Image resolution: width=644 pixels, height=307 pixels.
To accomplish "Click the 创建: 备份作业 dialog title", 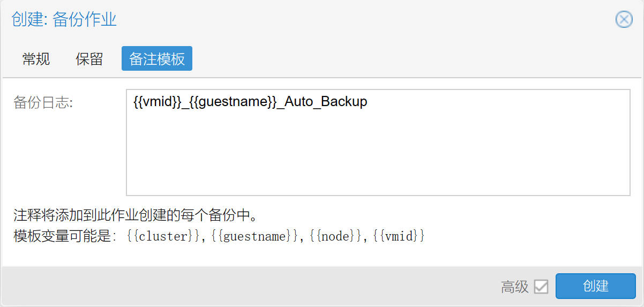I will point(64,20).
